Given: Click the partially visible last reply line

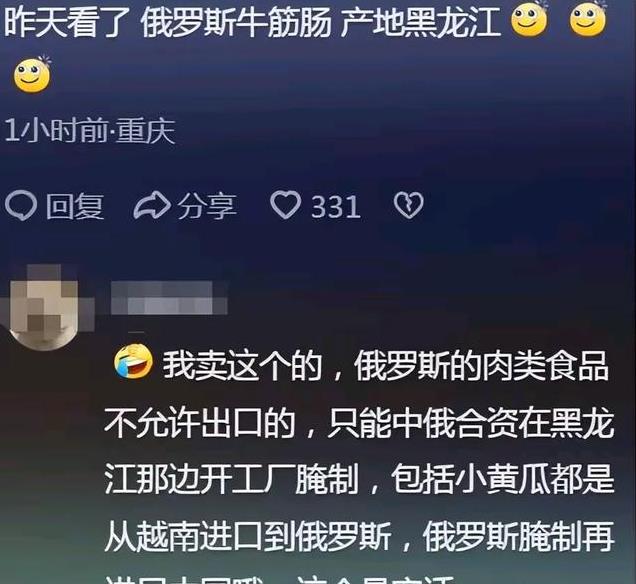Looking at the screenshot, I should [x=280, y=579].
